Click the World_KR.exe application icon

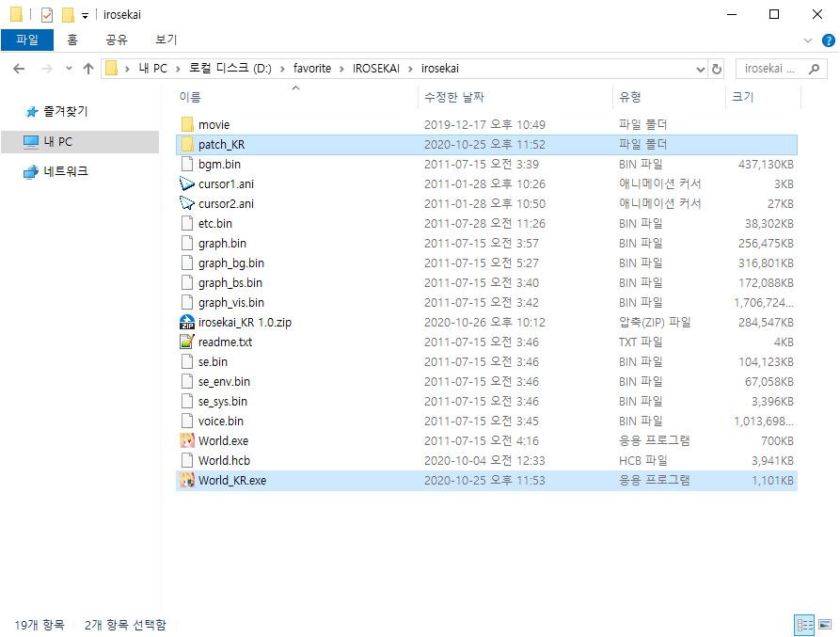coord(187,481)
